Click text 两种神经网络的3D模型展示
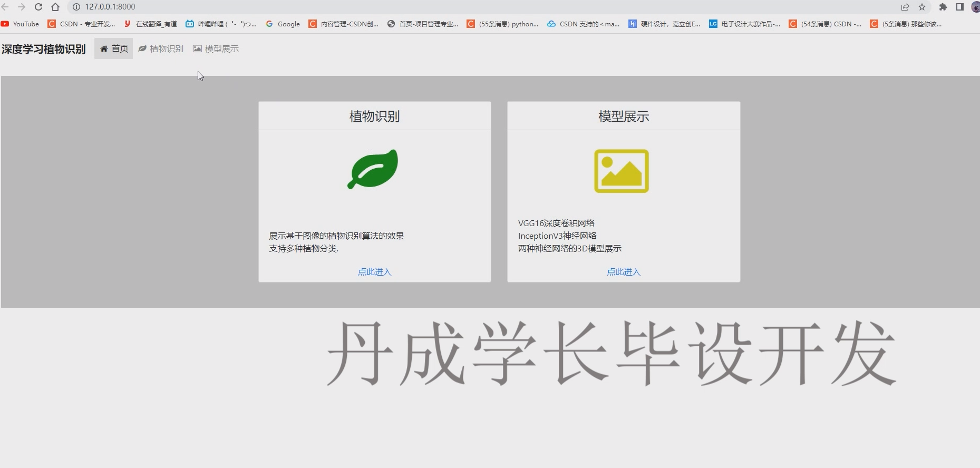 [x=570, y=248]
